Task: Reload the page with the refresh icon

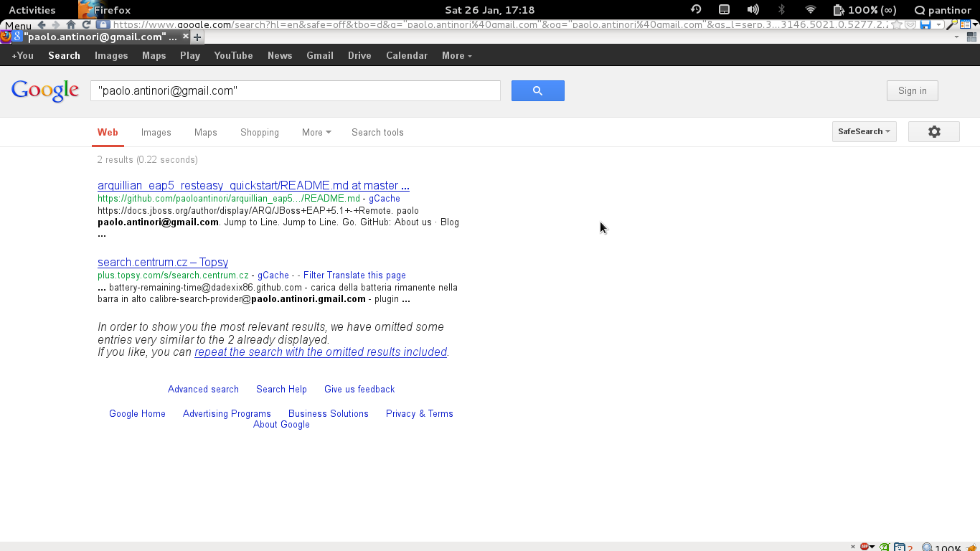Action: pyautogui.click(x=86, y=24)
